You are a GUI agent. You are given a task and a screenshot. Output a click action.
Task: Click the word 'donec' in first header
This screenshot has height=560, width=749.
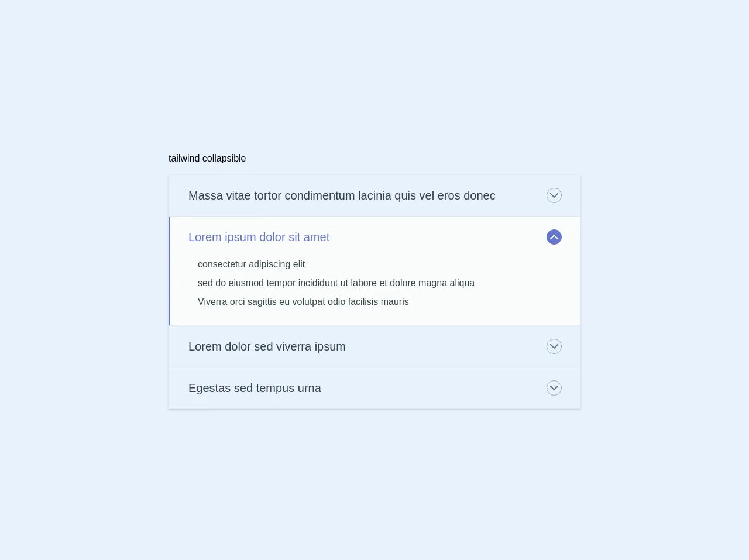[x=479, y=195]
